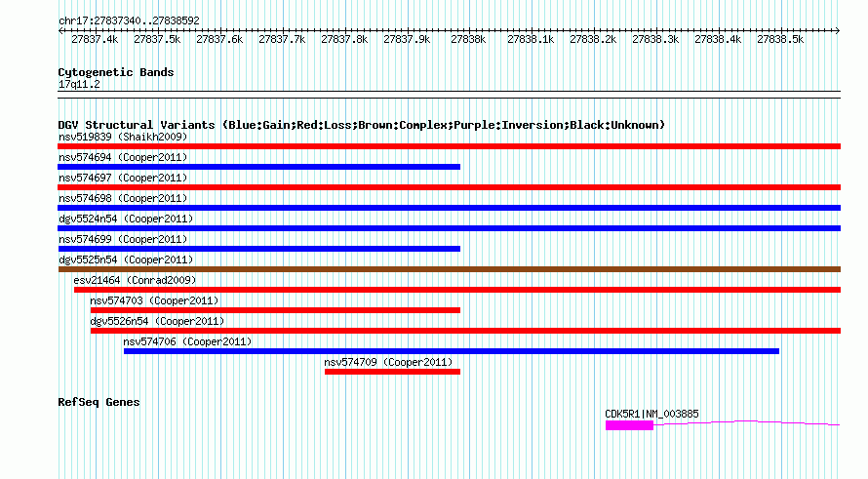This screenshot has height=479, width=868.
Task: Click the 27837.5k ruler tick label
Action: tap(157, 39)
